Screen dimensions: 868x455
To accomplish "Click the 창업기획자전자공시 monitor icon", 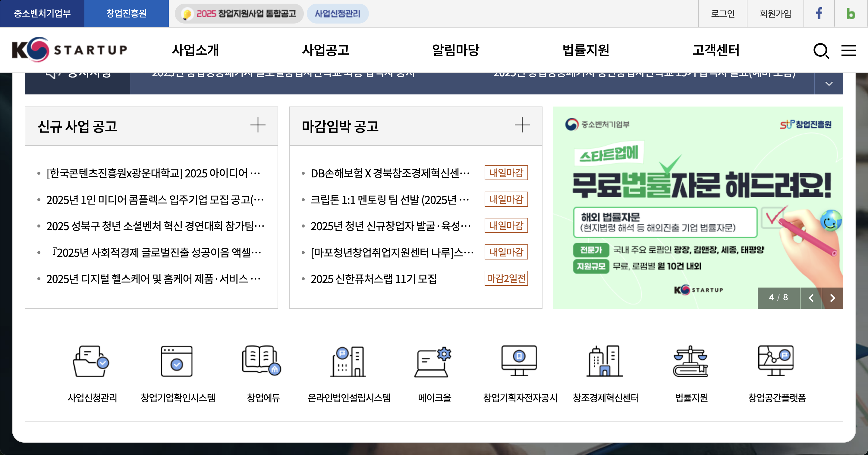I will pyautogui.click(x=519, y=360).
